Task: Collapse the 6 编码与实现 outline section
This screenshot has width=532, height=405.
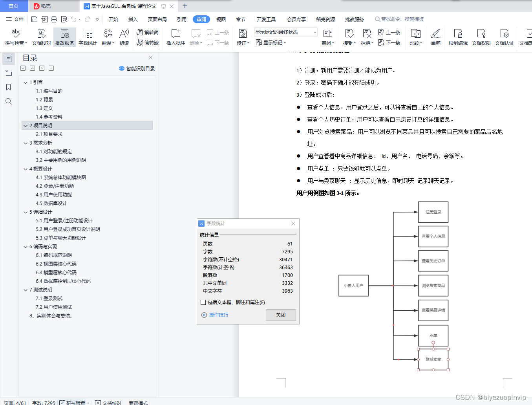Action: [x=26, y=247]
